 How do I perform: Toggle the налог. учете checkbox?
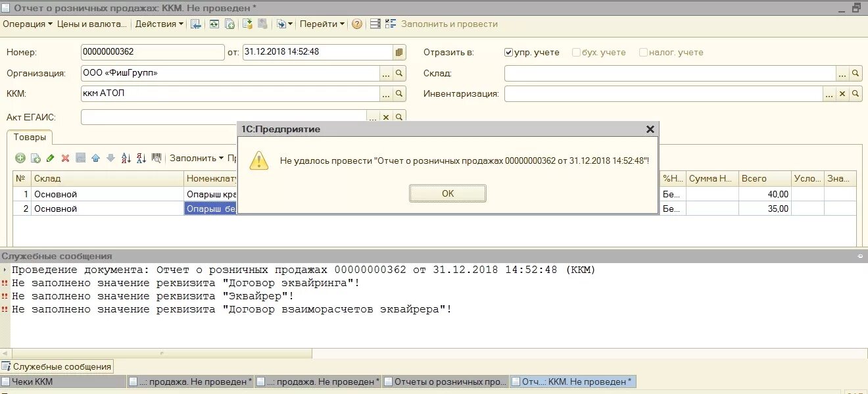644,52
